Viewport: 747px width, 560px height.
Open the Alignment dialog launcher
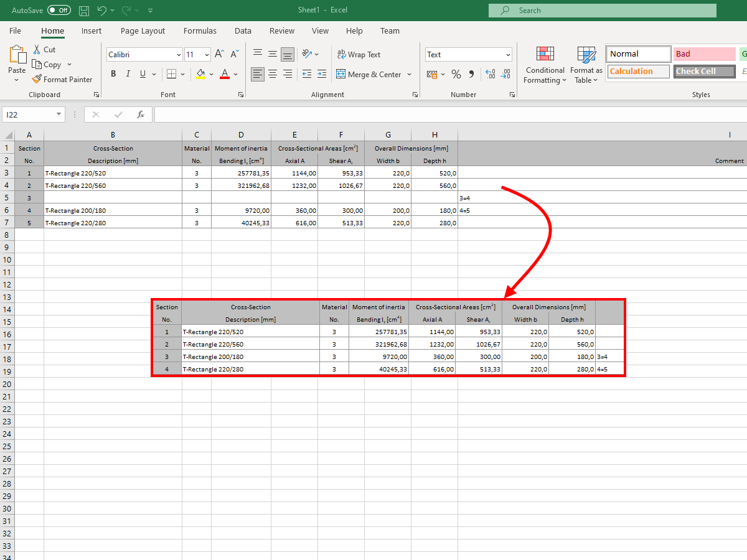415,95
